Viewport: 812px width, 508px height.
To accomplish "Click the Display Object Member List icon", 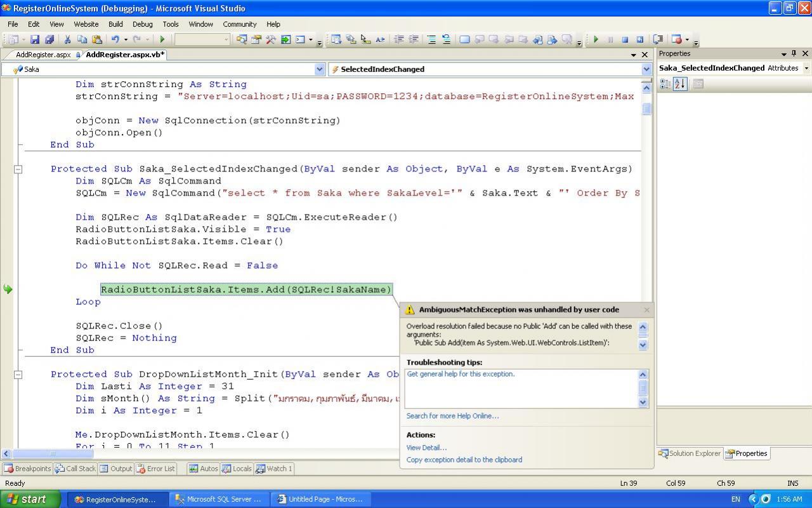I will [336, 39].
